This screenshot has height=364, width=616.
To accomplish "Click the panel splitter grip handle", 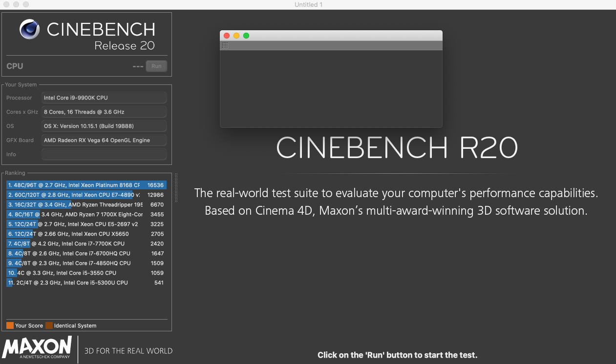I will [x=176, y=188].
